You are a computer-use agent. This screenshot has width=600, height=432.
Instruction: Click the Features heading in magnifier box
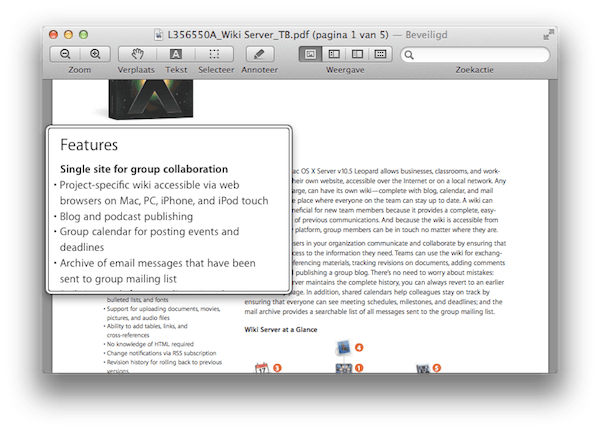(x=89, y=145)
